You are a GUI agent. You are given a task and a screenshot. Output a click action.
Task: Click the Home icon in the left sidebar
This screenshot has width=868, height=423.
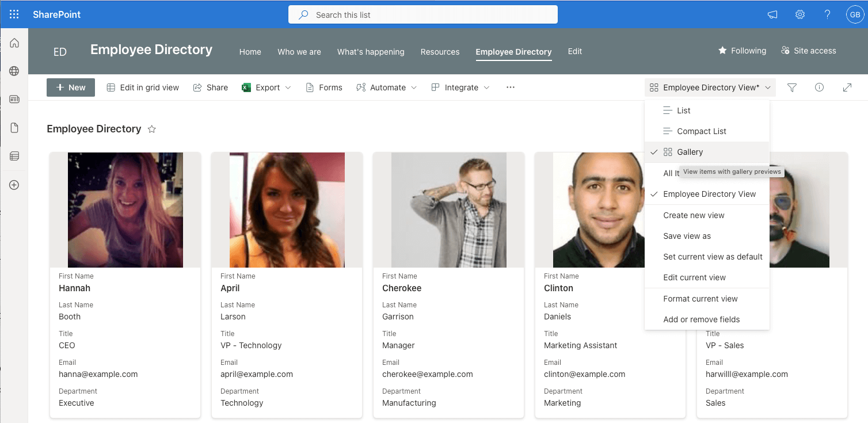point(14,43)
